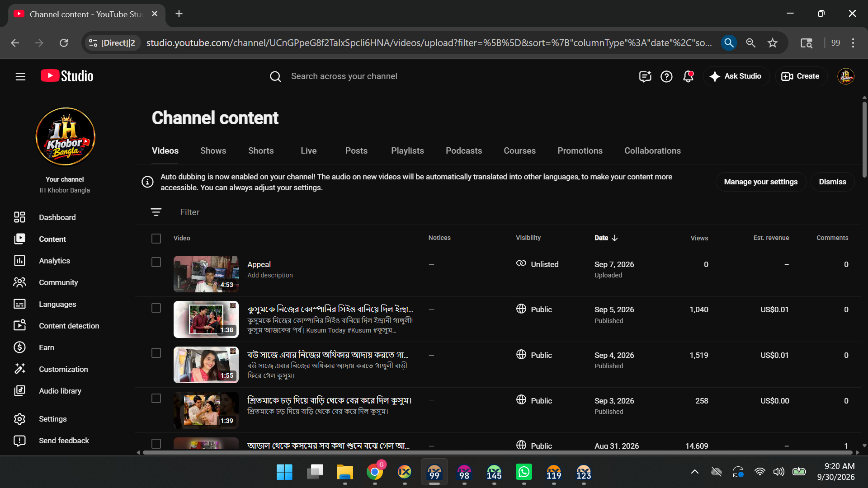Open the Create button menu
Screen dimensions: 868x488
[801, 76]
